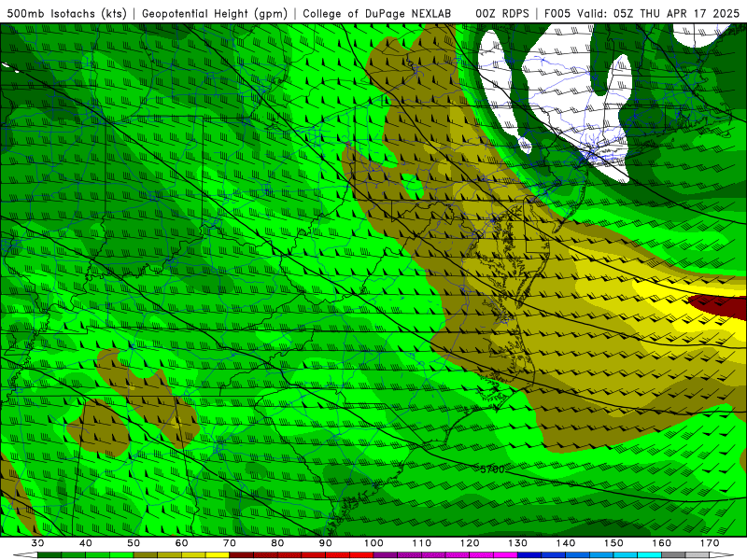Select the dark red 70-75 kt legend swatch
This screenshot has width=747, height=560.
click(242, 554)
